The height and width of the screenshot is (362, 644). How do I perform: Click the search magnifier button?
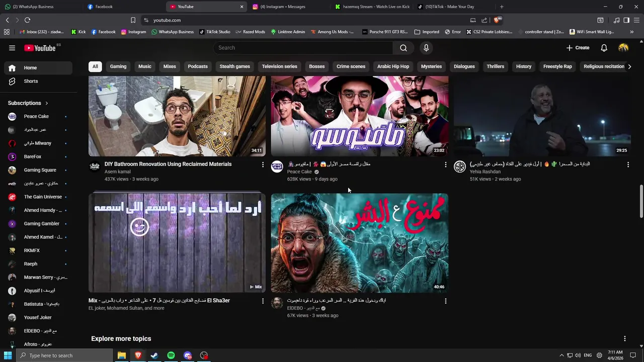pyautogui.click(x=404, y=48)
